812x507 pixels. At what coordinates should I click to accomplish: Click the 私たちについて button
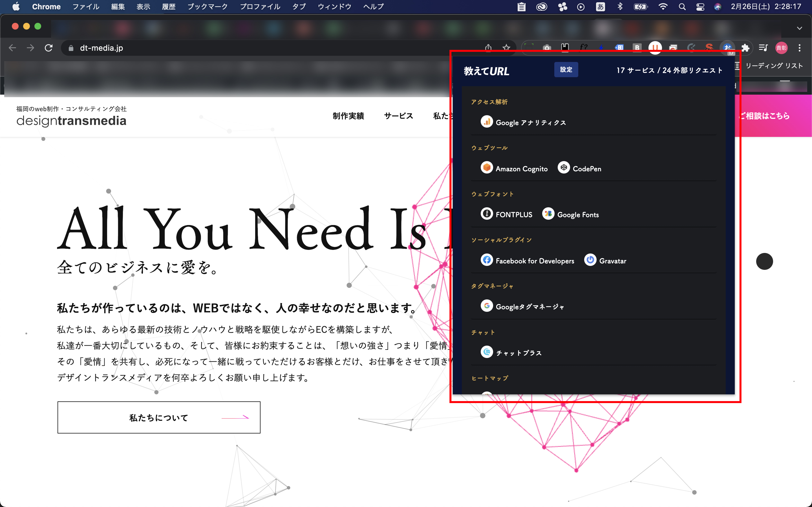pyautogui.click(x=159, y=417)
